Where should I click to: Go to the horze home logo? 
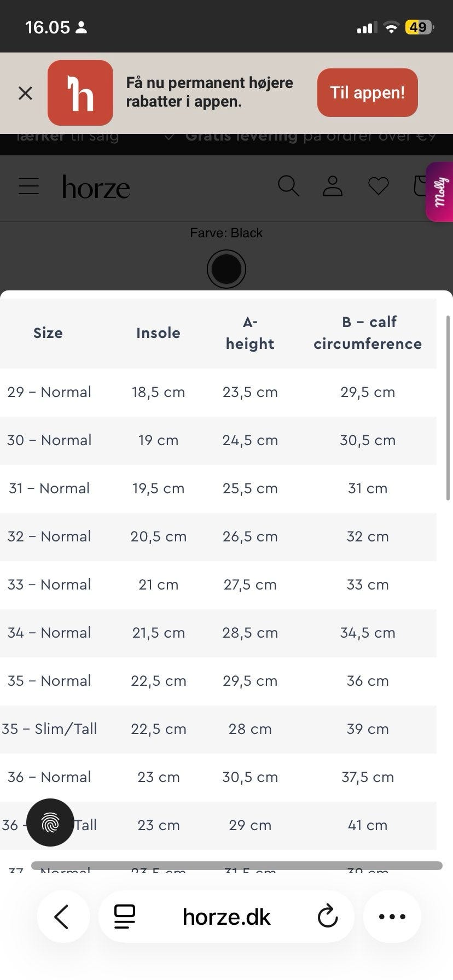click(x=96, y=188)
